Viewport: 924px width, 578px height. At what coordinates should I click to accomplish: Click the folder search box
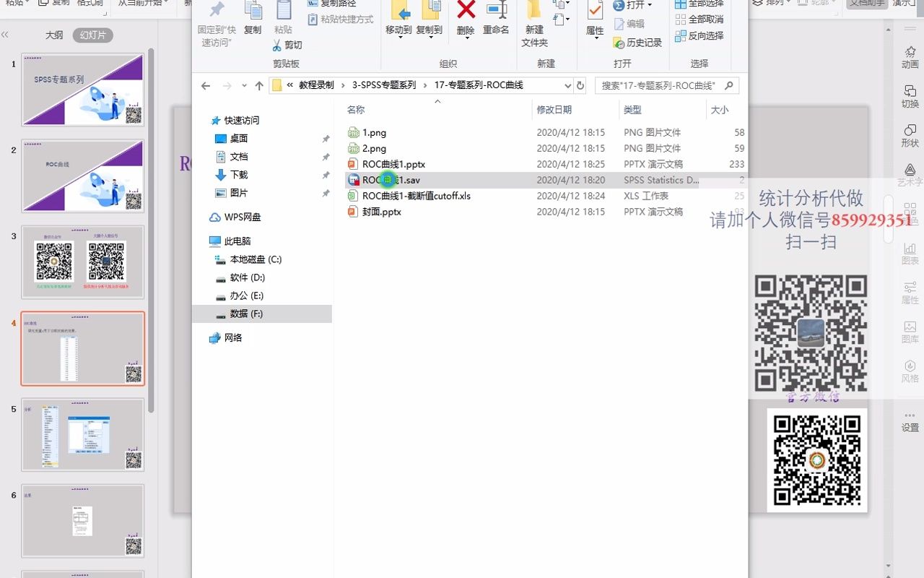(667, 85)
